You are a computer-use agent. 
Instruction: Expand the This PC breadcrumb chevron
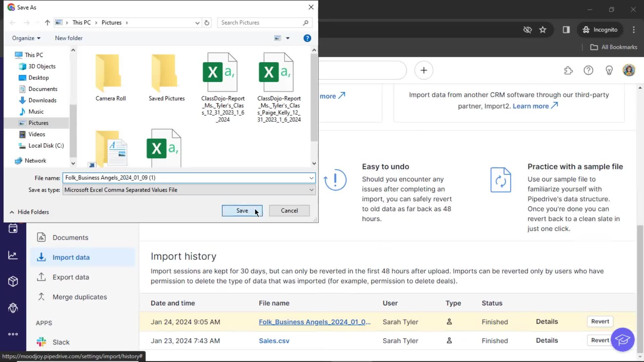click(x=96, y=22)
